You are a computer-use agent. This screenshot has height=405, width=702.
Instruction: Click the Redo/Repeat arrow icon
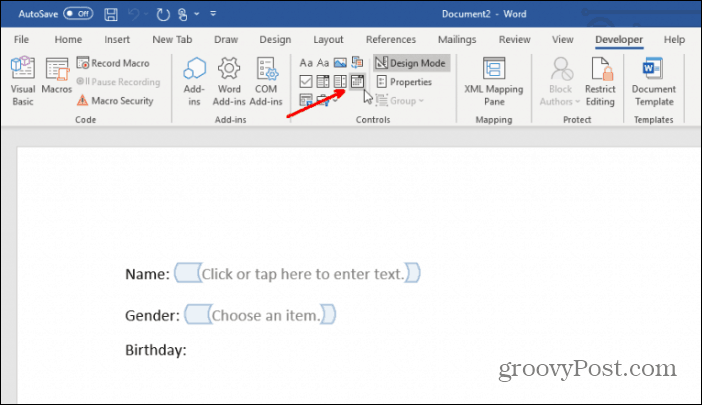pos(163,14)
